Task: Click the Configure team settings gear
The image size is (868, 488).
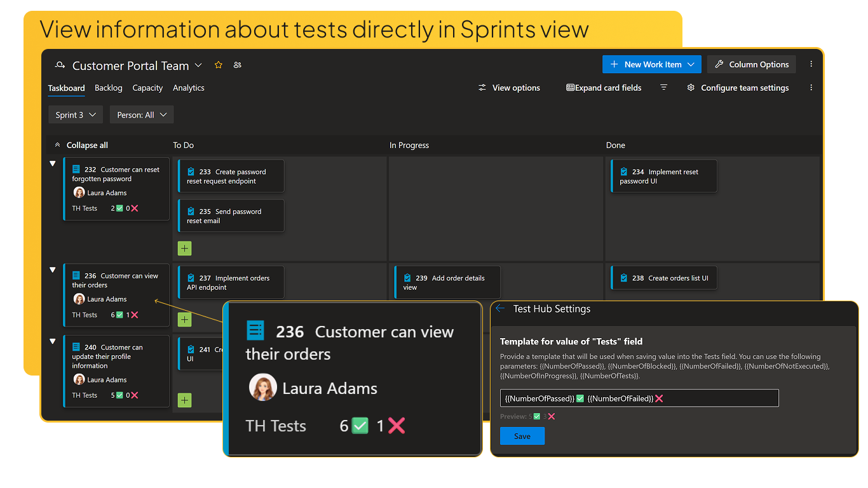Action: click(x=691, y=88)
